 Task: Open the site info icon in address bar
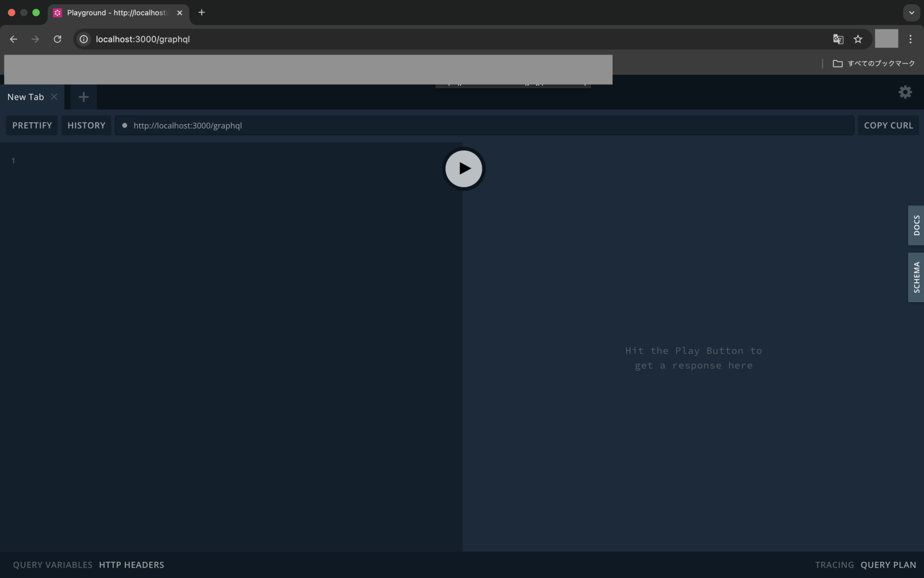[83, 39]
